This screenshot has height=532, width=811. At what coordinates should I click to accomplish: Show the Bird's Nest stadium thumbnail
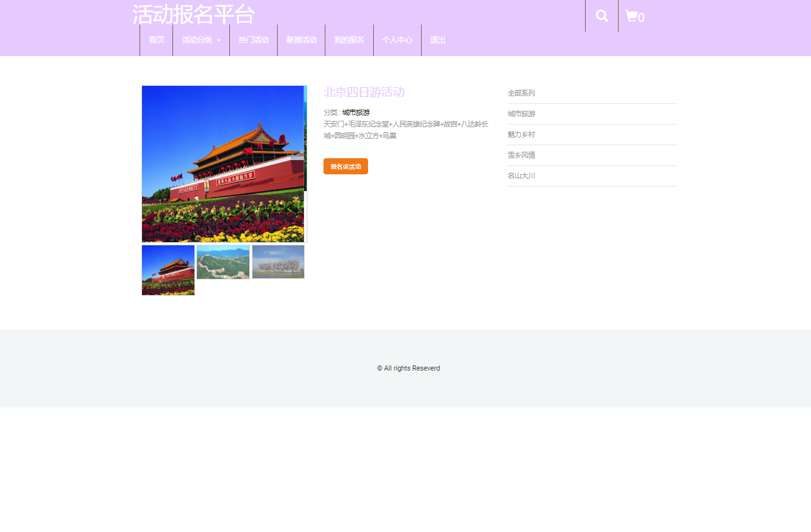pos(278,261)
